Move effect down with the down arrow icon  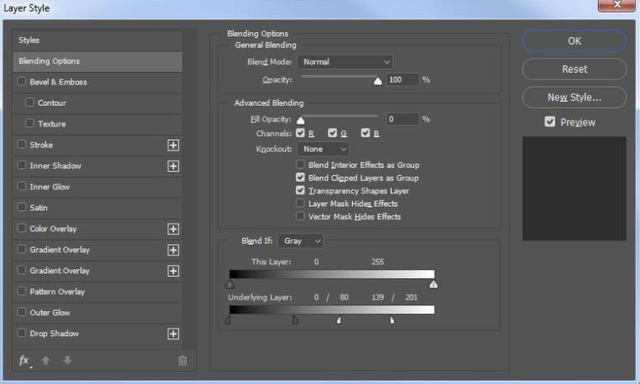(x=67, y=360)
